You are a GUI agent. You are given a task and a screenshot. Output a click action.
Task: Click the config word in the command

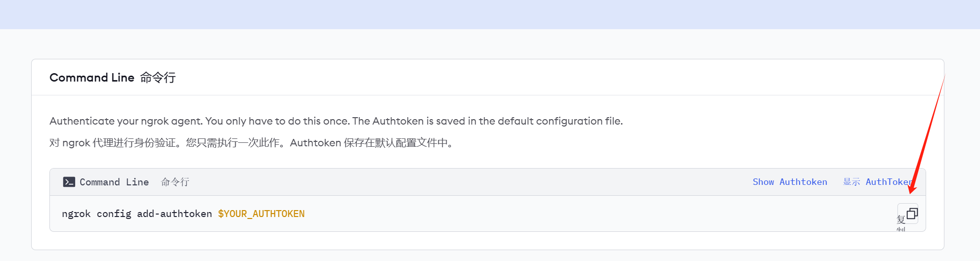pyautogui.click(x=114, y=214)
